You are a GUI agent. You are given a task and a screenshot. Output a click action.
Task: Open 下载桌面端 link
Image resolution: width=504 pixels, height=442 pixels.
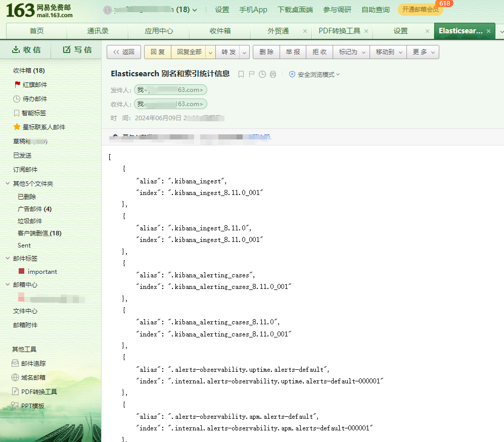click(x=295, y=10)
